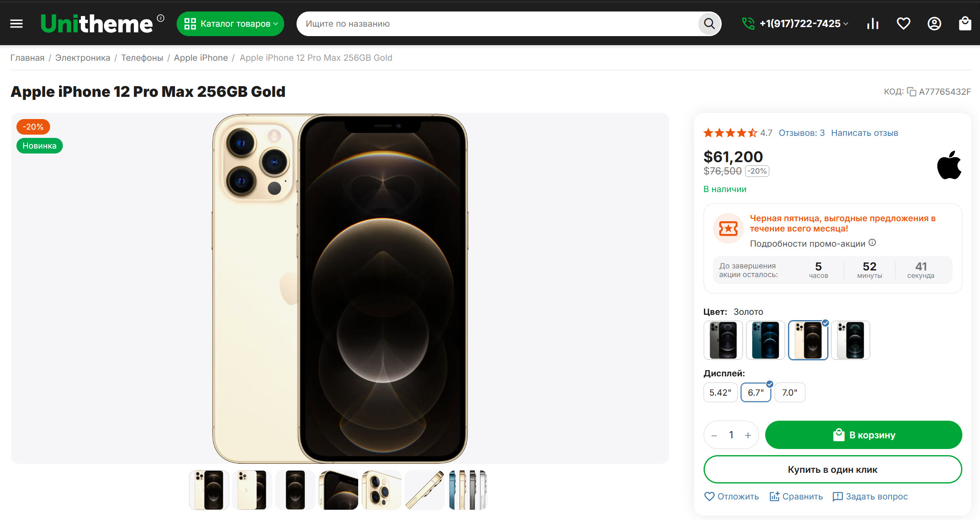Click the promo details info icon

[x=872, y=243]
